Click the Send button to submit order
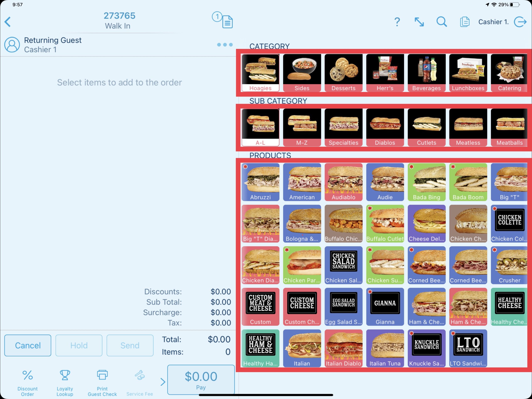The image size is (532, 399). point(130,345)
